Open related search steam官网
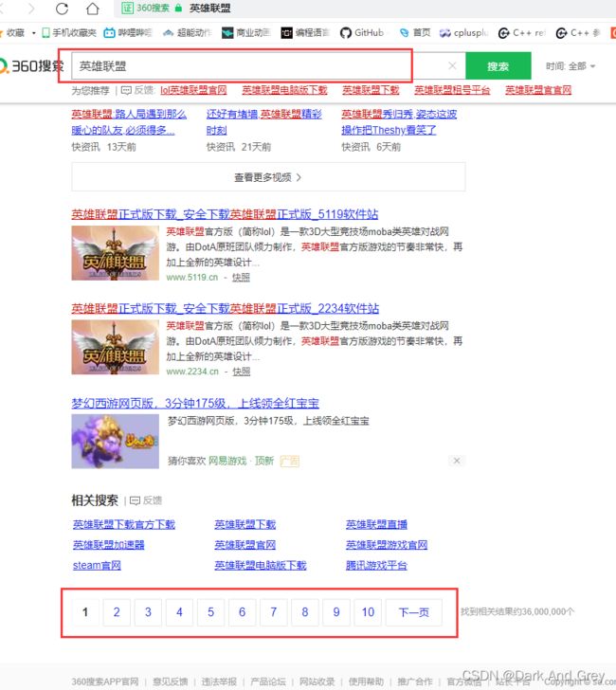The image size is (616, 690). point(97,566)
